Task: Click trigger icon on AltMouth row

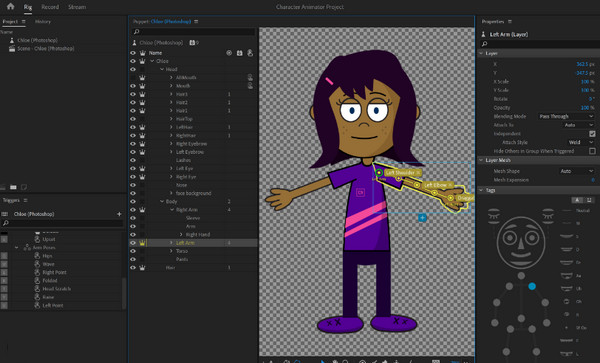Action: click(250, 78)
